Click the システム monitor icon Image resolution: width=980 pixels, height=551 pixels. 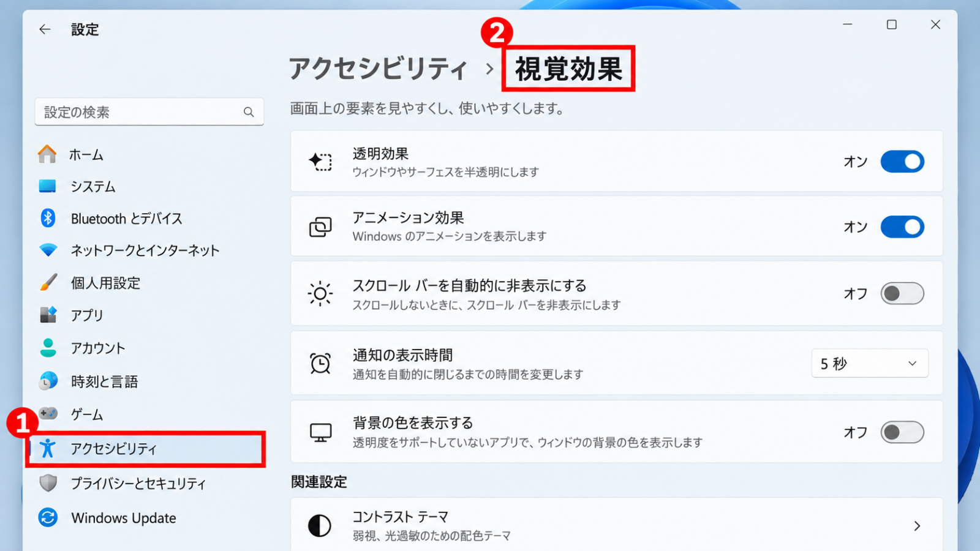(x=47, y=186)
